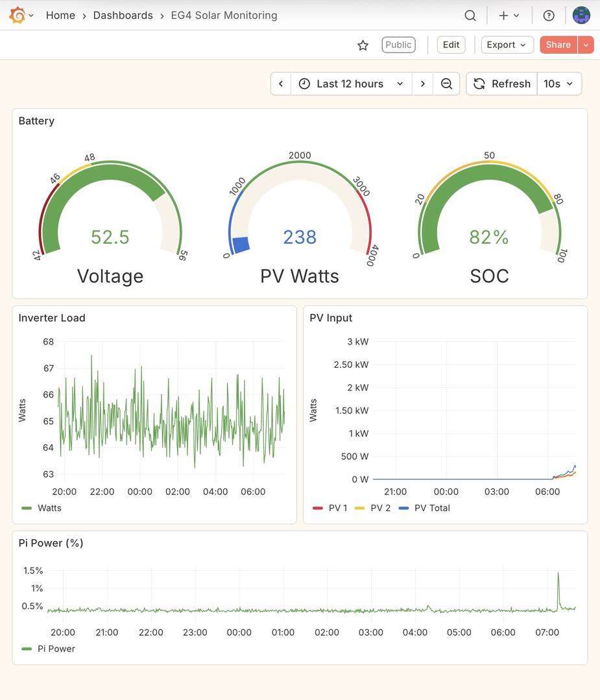600x700 pixels.
Task: Click the zoom out time range icon
Action: click(446, 84)
